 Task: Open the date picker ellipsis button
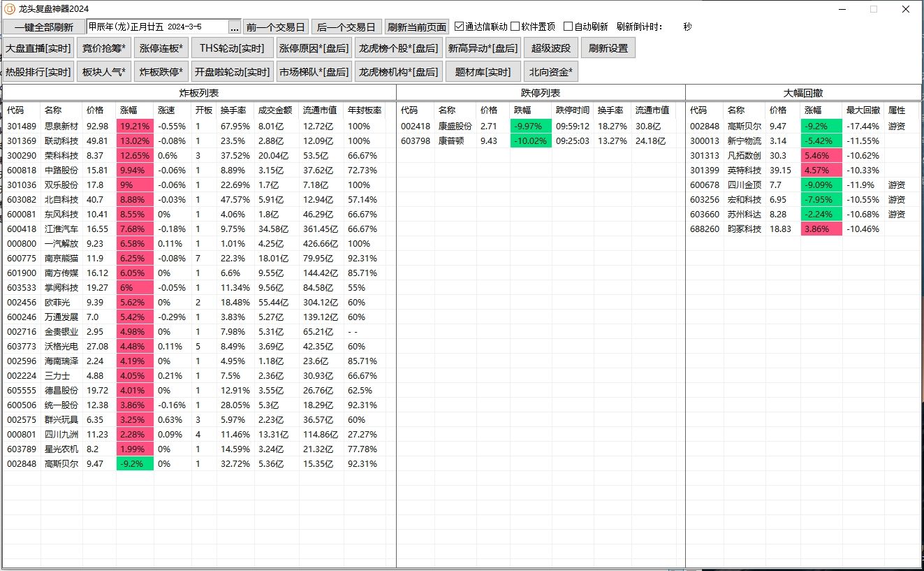tap(235, 27)
